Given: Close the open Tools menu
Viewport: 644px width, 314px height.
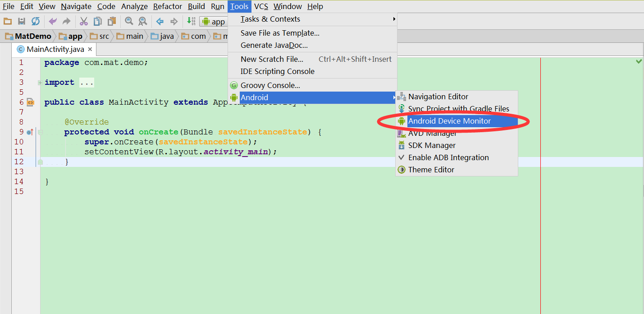Looking at the screenshot, I should 239,6.
